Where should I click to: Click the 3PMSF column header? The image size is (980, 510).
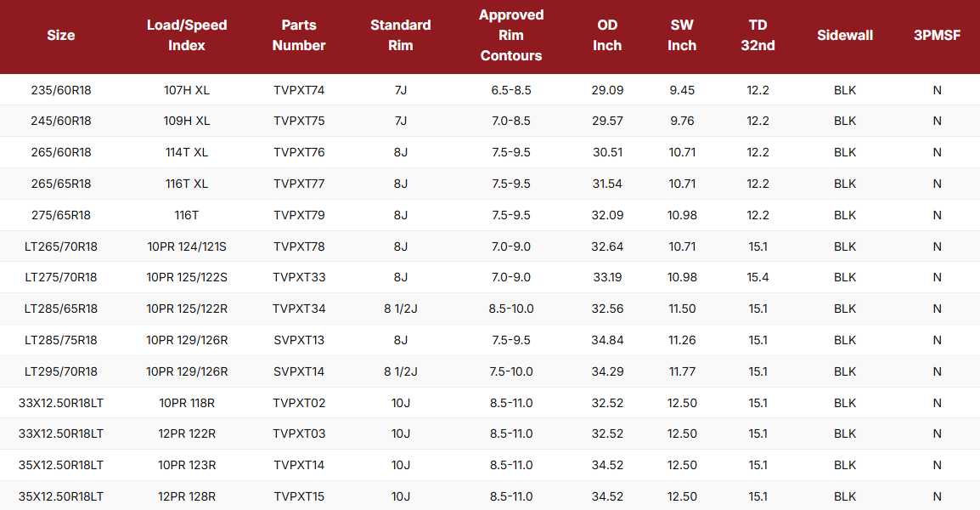[937, 36]
